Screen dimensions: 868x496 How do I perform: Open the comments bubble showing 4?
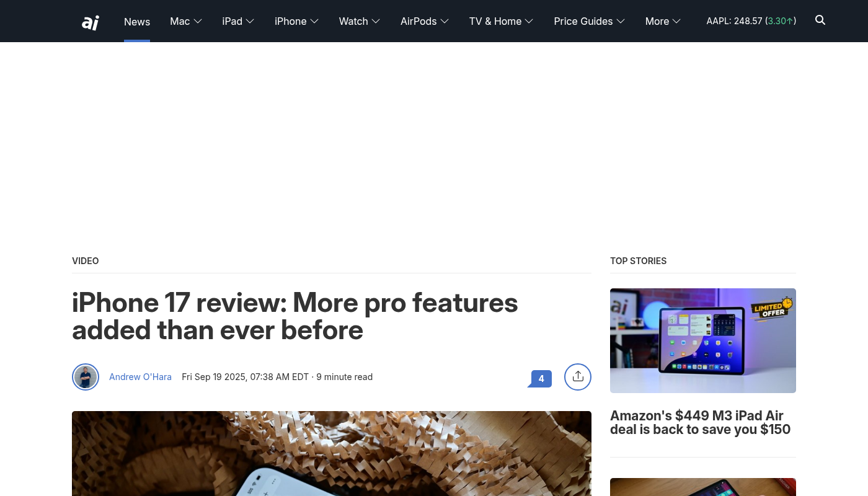pos(541,378)
